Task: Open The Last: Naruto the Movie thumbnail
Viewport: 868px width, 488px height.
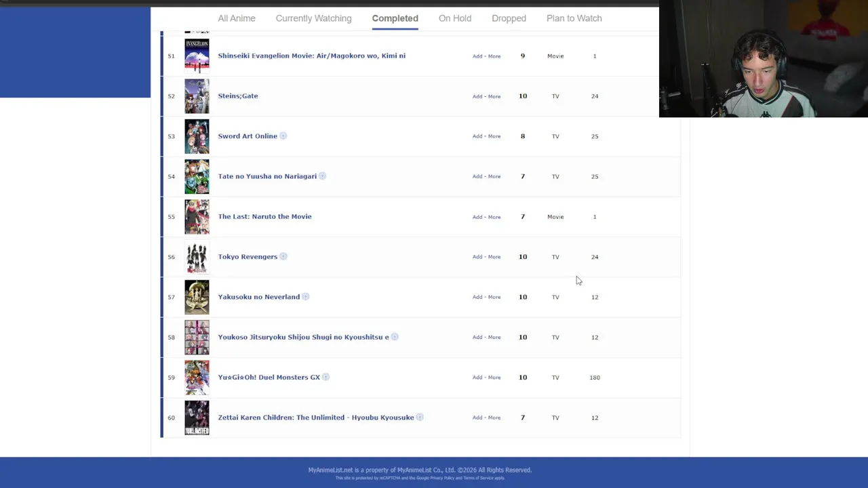Action: (197, 217)
